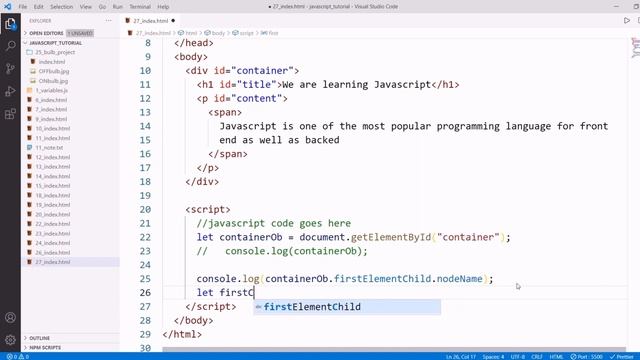
Task: Click line number 20 in gutter
Action: (145, 209)
